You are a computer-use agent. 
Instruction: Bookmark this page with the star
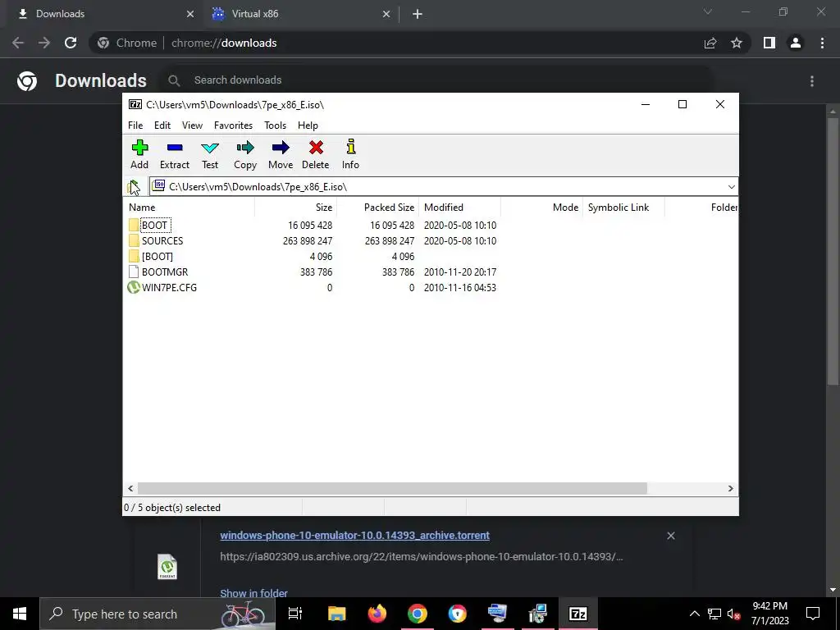click(737, 43)
